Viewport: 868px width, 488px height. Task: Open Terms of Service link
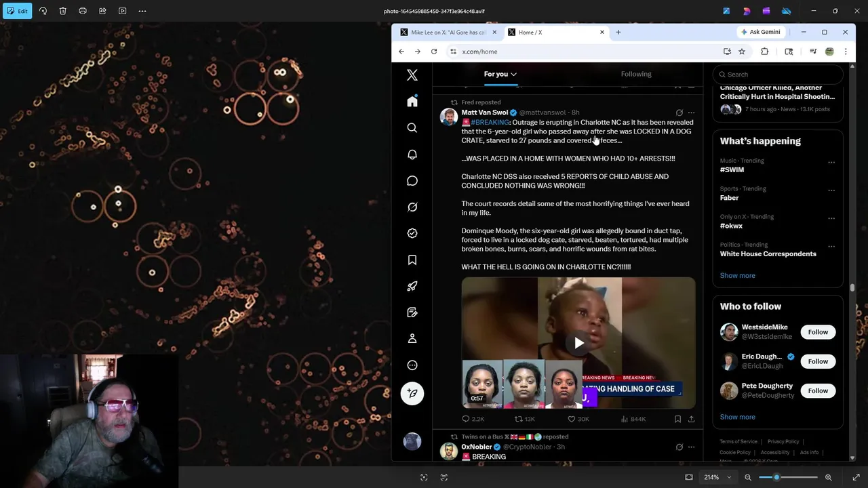[738, 442]
